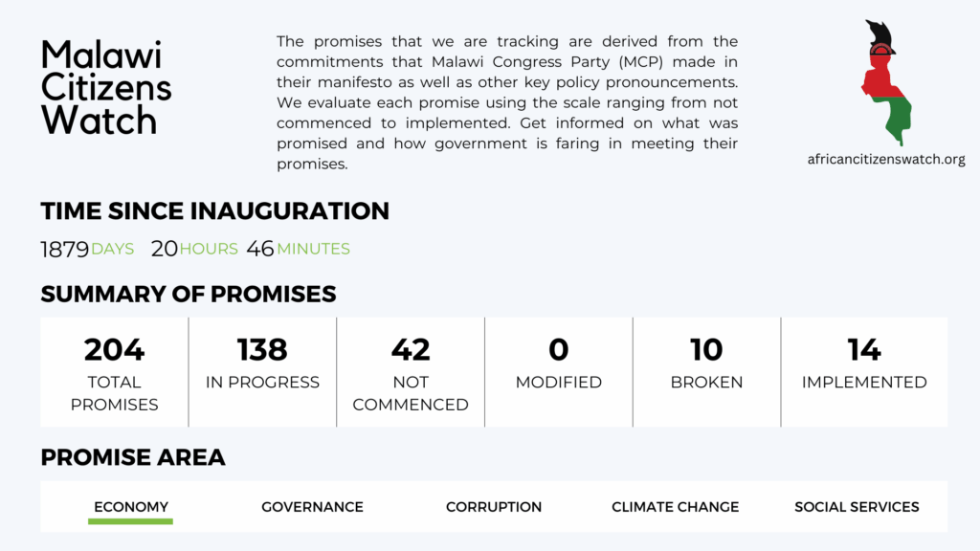Open the africancitizenswatch.org link
Viewport: 980px width, 551px height.
coord(886,160)
